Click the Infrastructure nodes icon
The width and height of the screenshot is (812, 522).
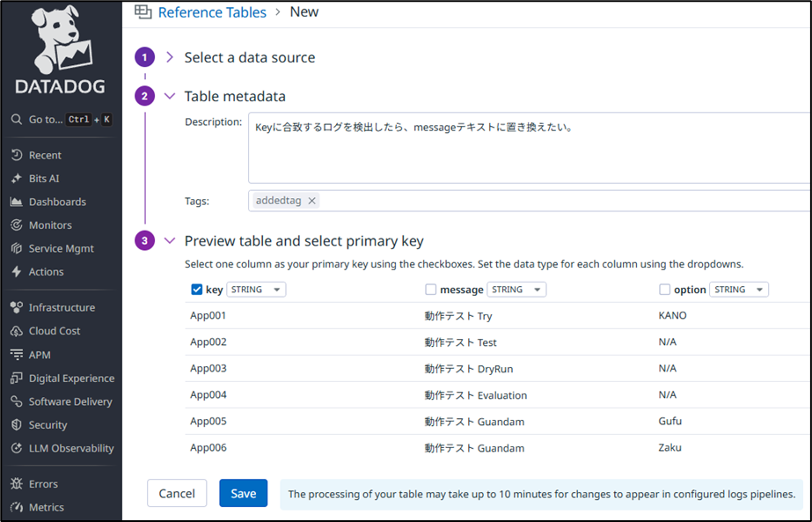(x=17, y=308)
